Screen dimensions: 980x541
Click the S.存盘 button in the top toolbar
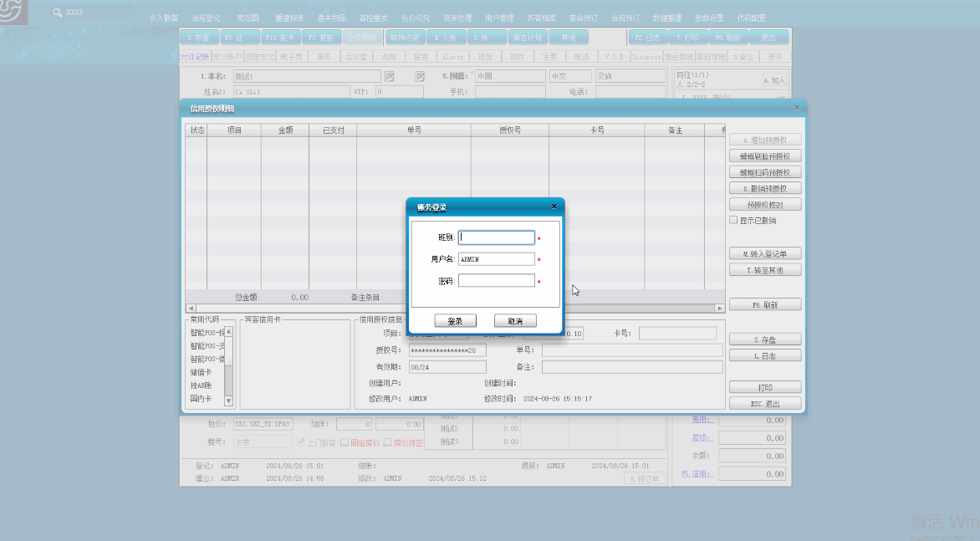coord(199,38)
